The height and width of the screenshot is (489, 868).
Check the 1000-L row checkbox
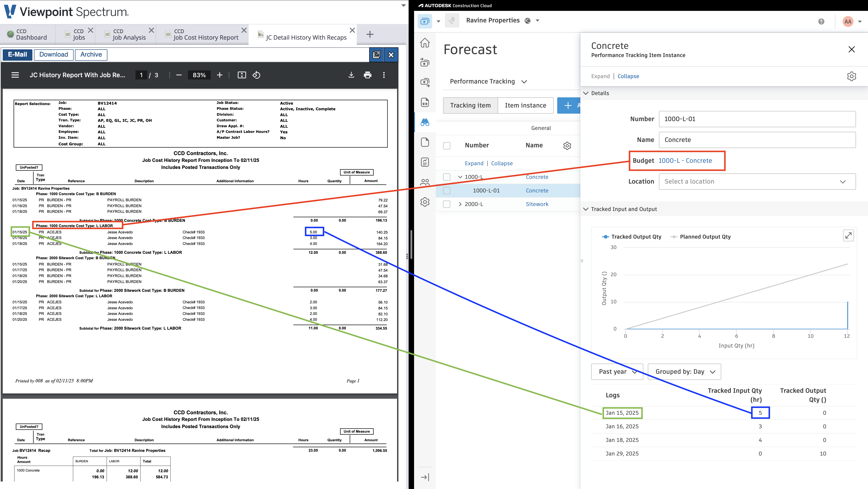446,177
